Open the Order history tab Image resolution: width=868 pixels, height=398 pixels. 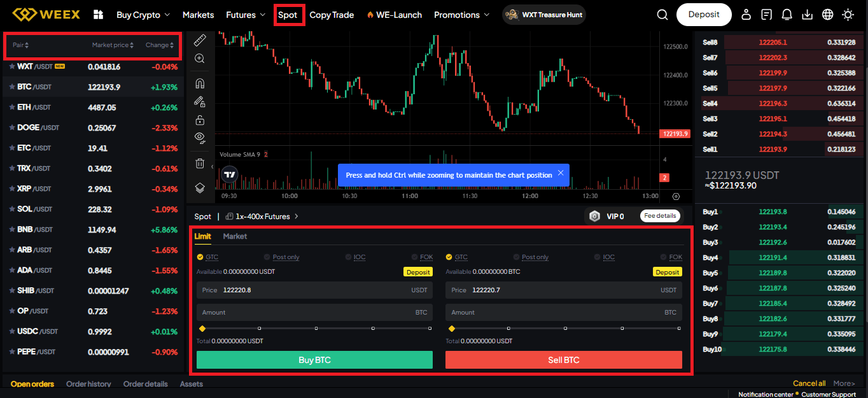pyautogui.click(x=88, y=384)
